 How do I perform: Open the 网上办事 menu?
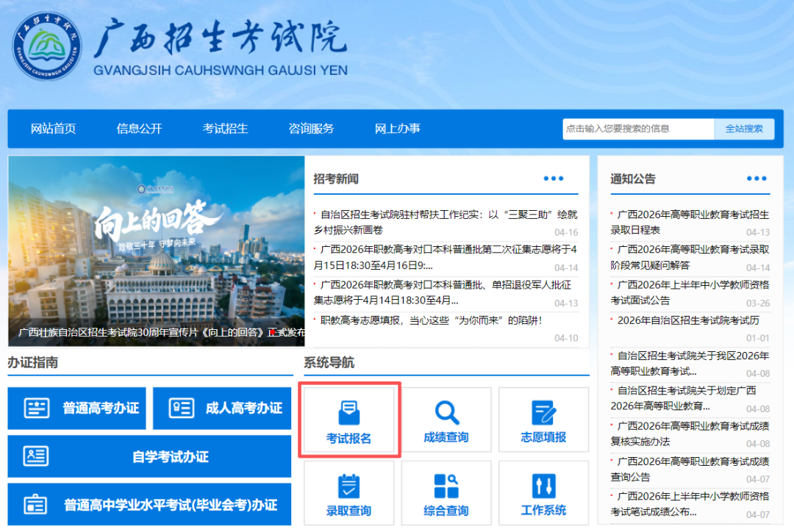(x=398, y=129)
